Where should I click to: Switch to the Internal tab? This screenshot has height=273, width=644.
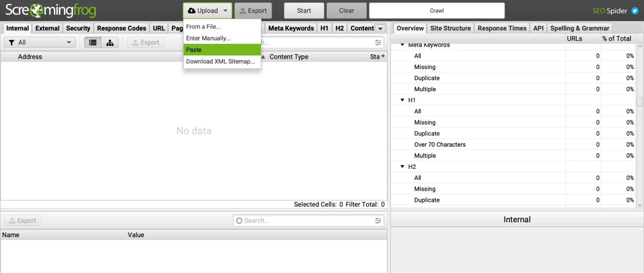click(x=17, y=28)
